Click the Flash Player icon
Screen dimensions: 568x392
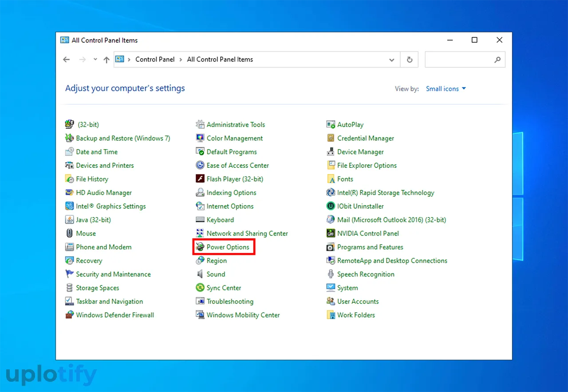200,179
